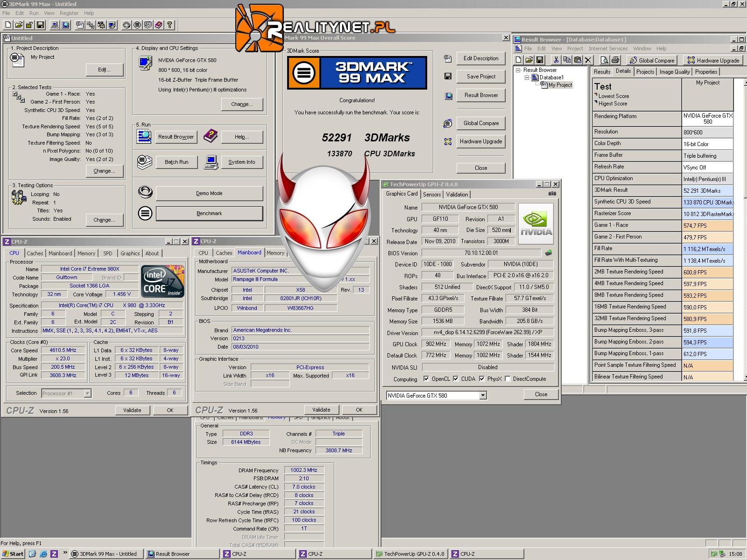Toggle OpenCL checkbox in GPU-Z
This screenshot has height=560, width=747.
click(x=426, y=379)
